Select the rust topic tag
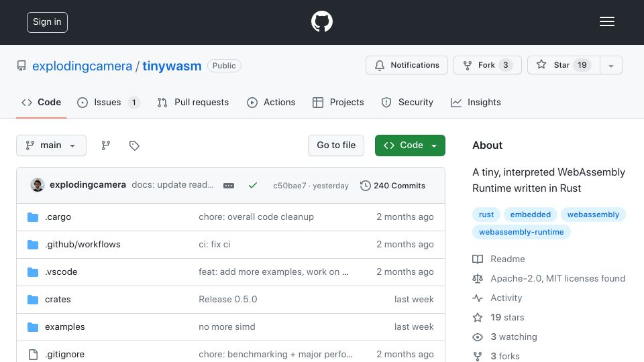Viewport: 644px width, 362px height. coord(486,215)
